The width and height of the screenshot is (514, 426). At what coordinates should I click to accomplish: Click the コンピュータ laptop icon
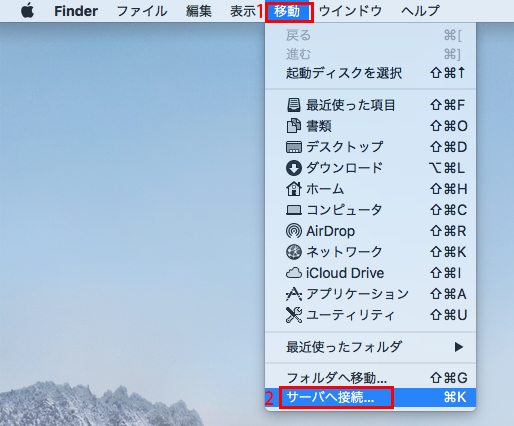point(294,210)
